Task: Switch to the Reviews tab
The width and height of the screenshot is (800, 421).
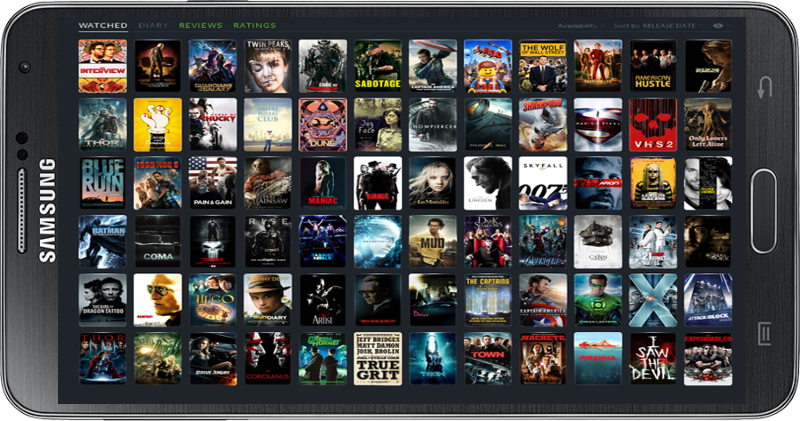Action: pyautogui.click(x=201, y=25)
